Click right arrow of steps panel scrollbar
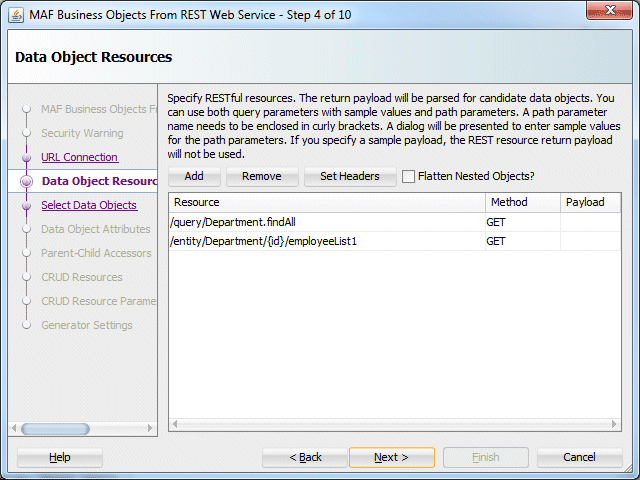 (150, 428)
